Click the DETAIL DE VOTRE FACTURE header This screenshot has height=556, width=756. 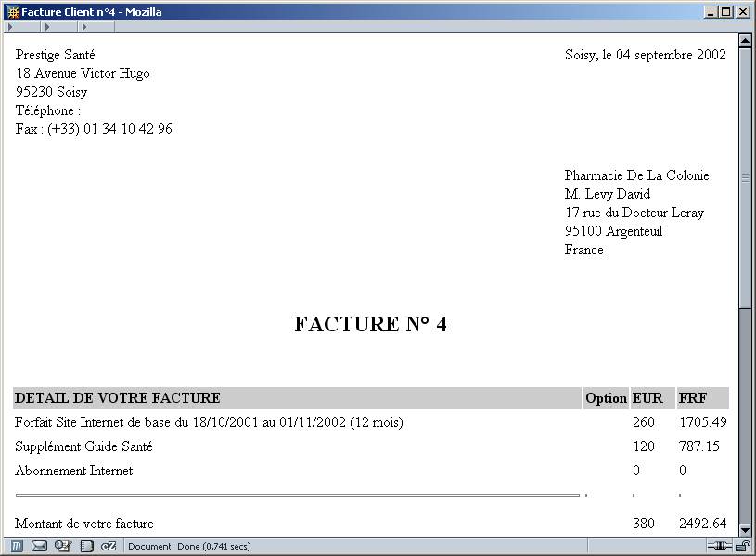(x=118, y=398)
